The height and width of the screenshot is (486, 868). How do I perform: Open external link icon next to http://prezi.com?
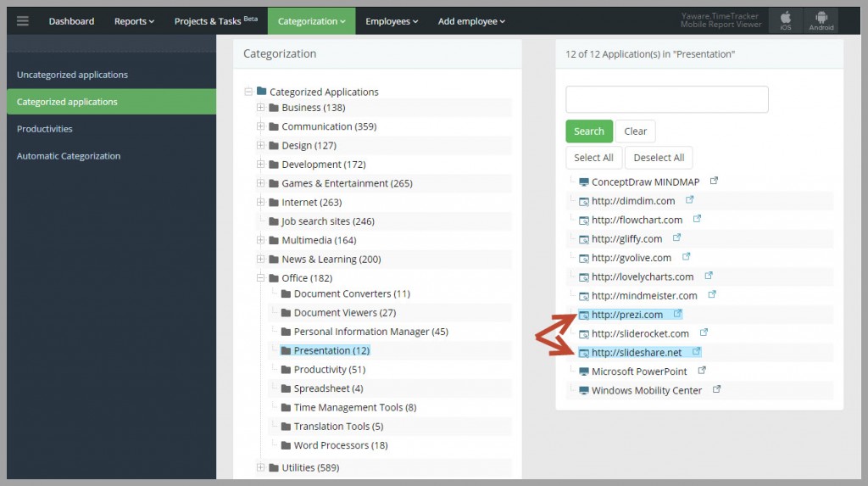[x=677, y=314]
